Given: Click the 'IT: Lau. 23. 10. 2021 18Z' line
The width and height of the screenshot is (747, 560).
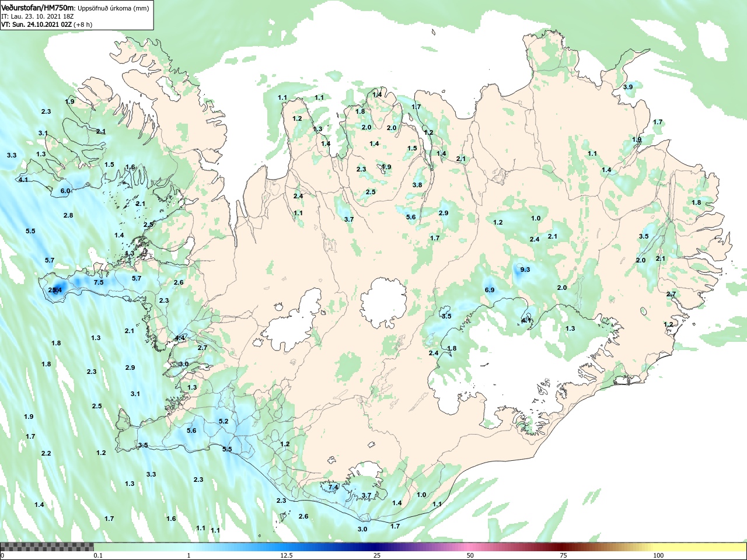Looking at the screenshot, I should 37,16.
